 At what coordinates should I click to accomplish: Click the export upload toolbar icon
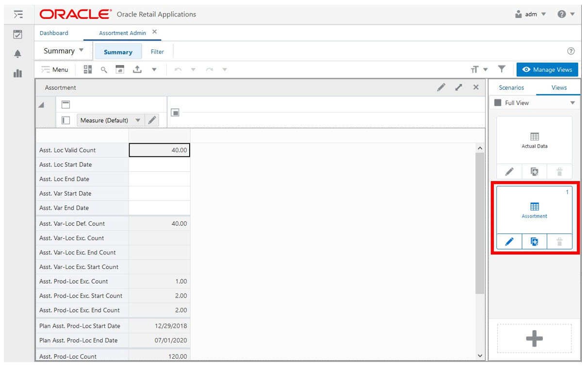[137, 69]
